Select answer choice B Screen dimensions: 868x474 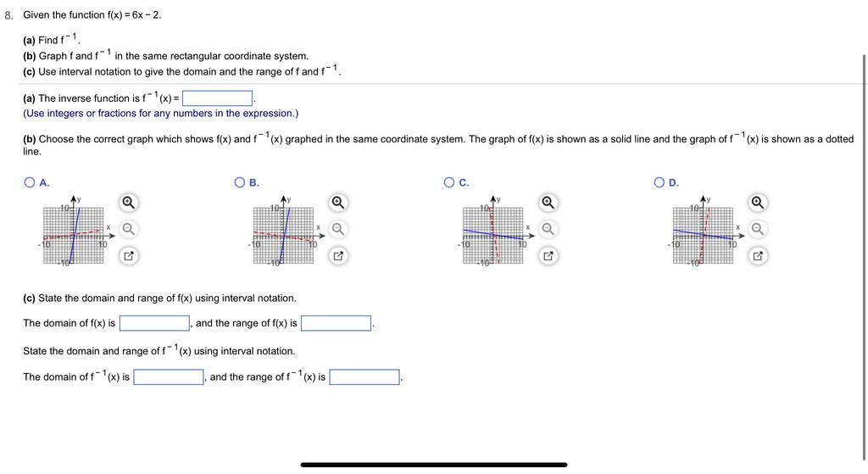[239, 182]
